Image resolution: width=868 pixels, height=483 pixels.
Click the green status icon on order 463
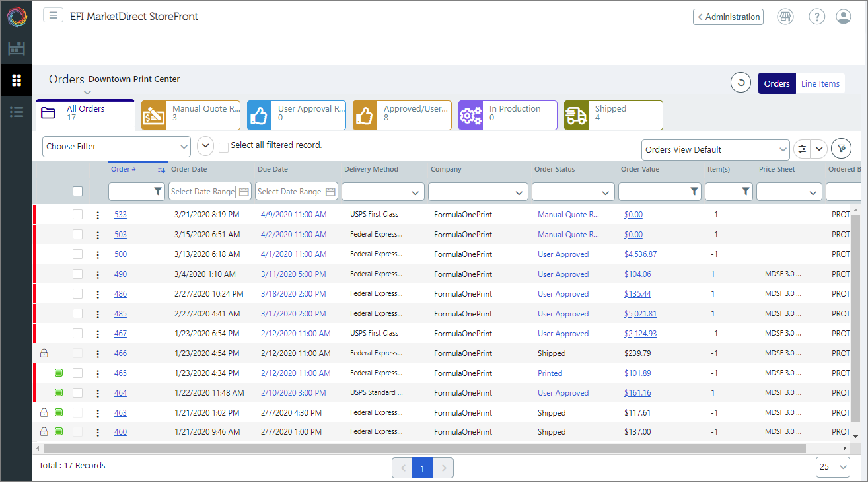click(59, 413)
